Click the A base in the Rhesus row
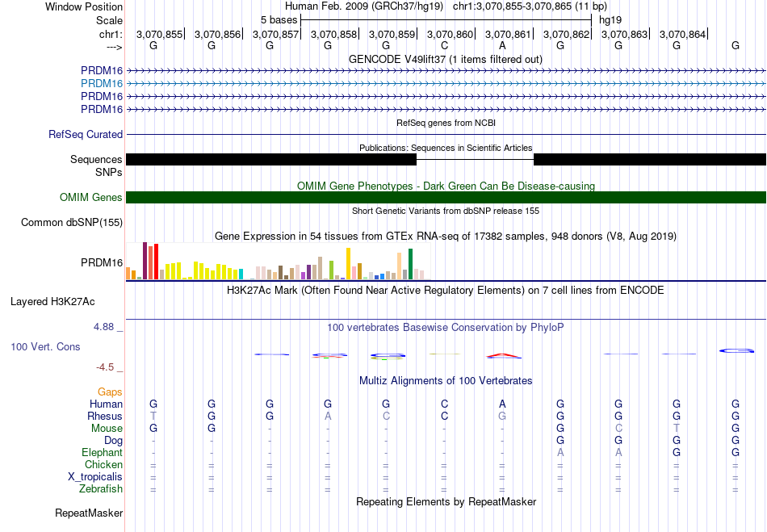767x532 pixels. point(328,416)
